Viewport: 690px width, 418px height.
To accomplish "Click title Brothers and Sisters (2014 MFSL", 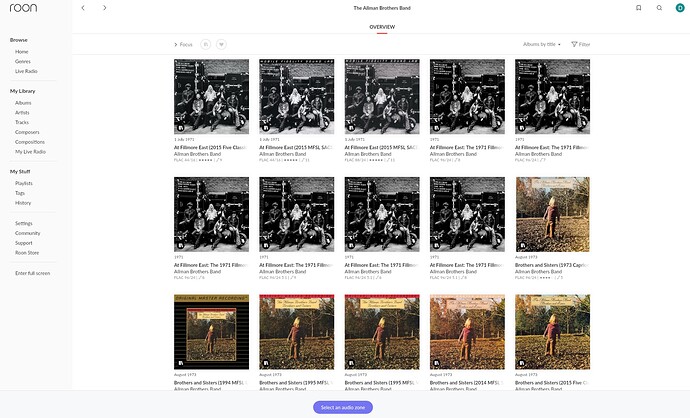I will tap(466, 382).
